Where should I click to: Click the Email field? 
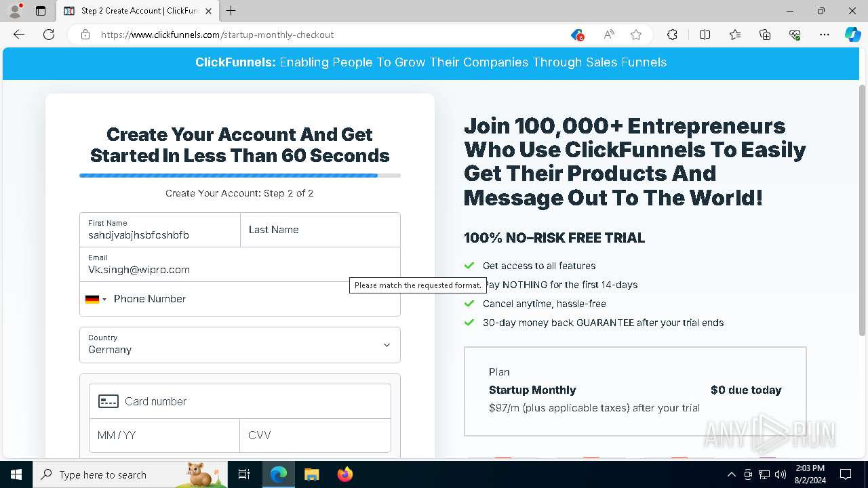tap(240, 264)
